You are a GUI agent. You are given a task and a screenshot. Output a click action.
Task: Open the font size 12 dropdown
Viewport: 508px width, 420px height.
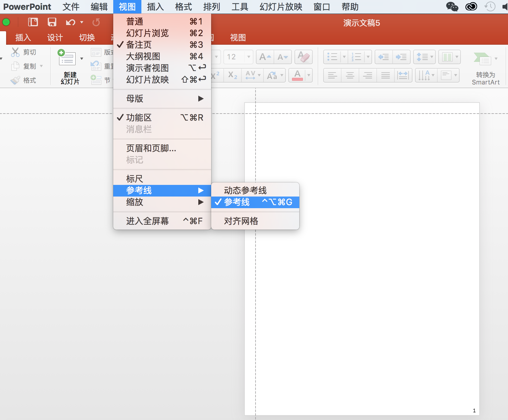point(249,57)
